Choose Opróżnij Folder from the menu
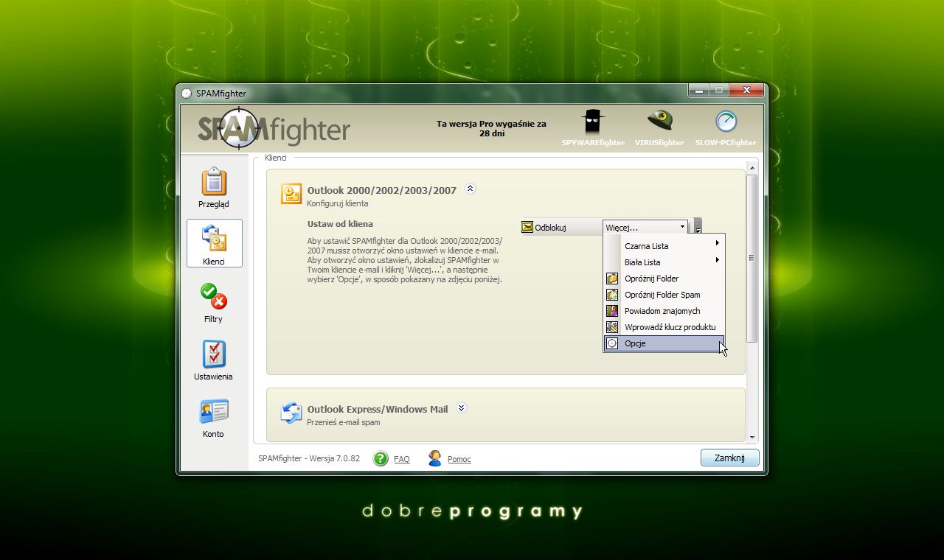Screen dimensions: 944x560 click(x=664, y=279)
